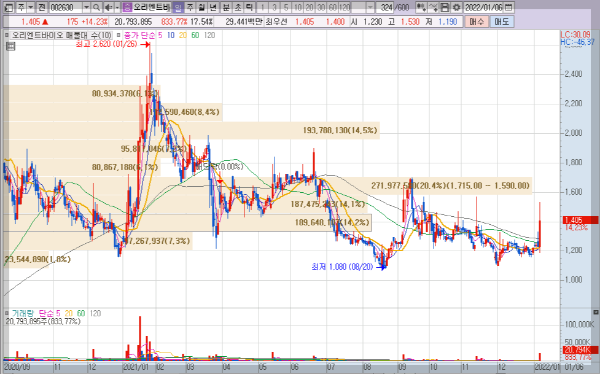Click the add-line-study icon
The height and width of the screenshot is (374, 600).
point(433,7)
